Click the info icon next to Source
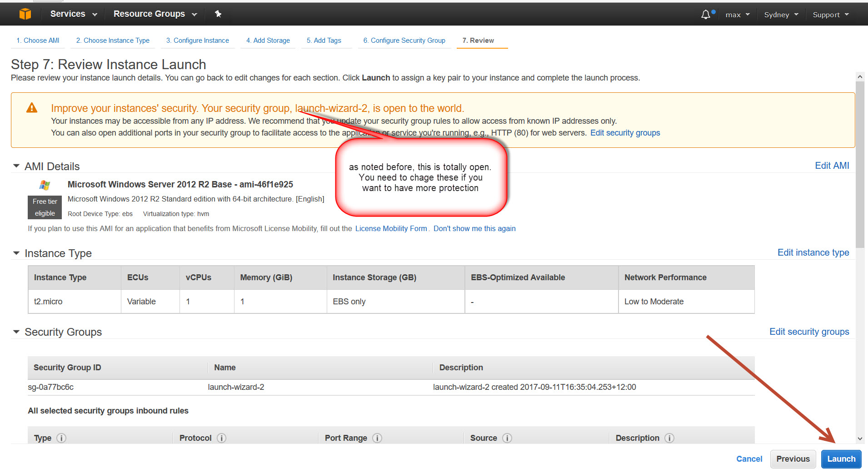 click(507, 438)
